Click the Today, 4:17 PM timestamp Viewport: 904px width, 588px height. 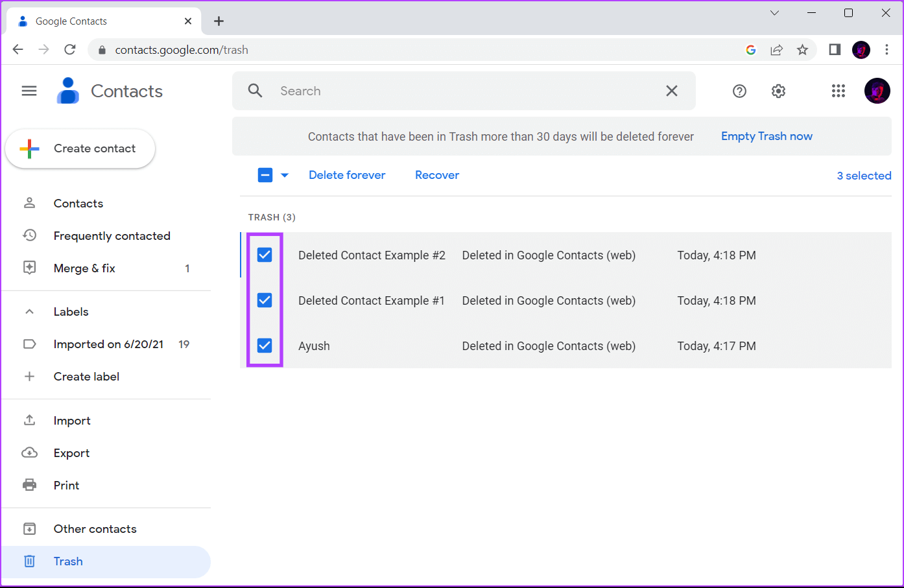717,346
